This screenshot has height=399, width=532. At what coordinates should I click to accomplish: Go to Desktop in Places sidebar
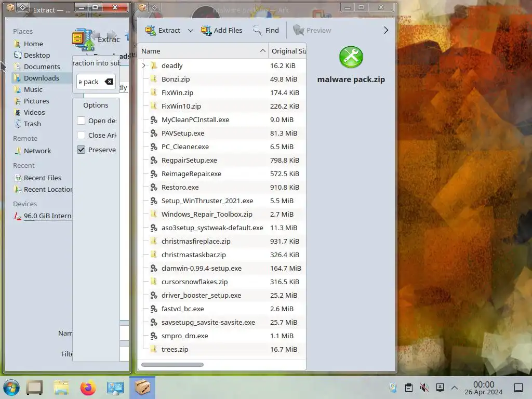click(x=42, y=55)
